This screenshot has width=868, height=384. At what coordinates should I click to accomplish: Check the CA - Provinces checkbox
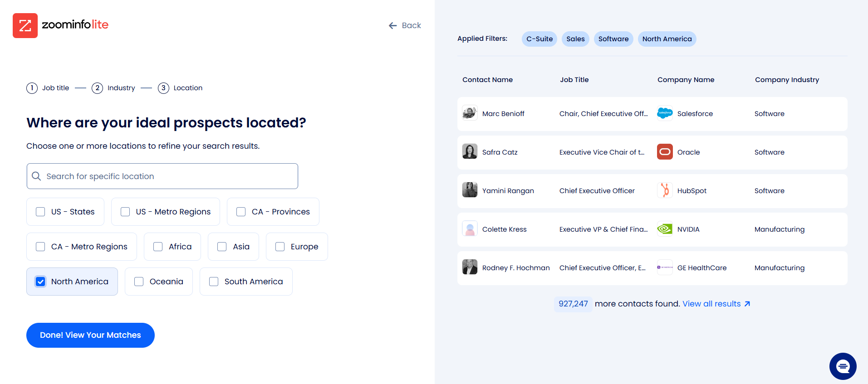241,212
